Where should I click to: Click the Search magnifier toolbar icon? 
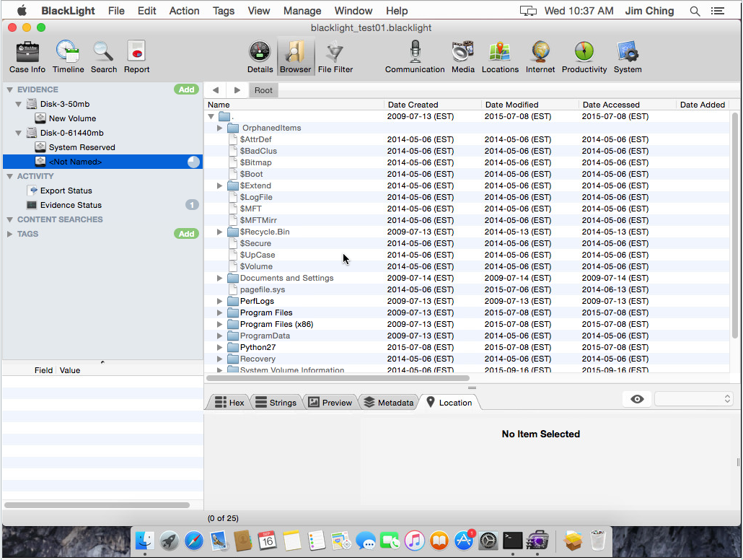(103, 57)
